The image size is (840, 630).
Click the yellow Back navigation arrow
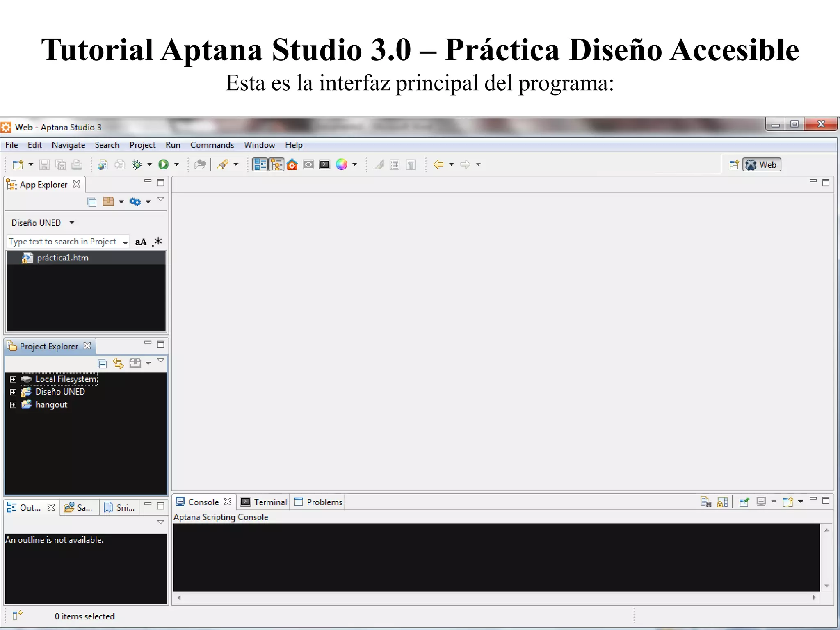coord(438,164)
